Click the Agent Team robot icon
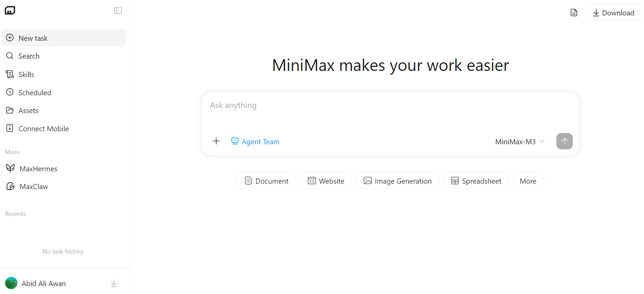 pos(235,141)
